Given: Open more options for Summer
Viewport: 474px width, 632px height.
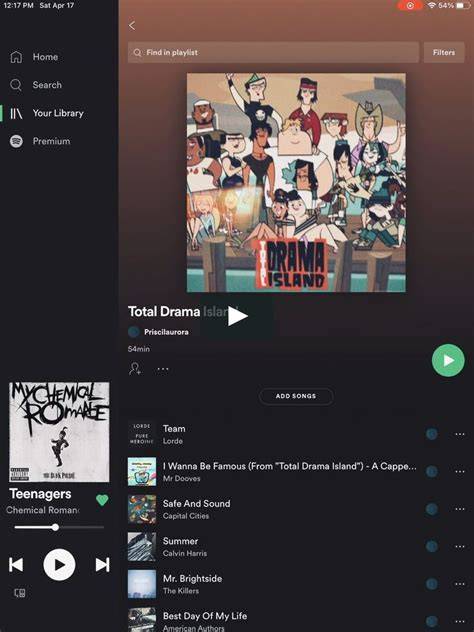Looking at the screenshot, I should tap(460, 547).
